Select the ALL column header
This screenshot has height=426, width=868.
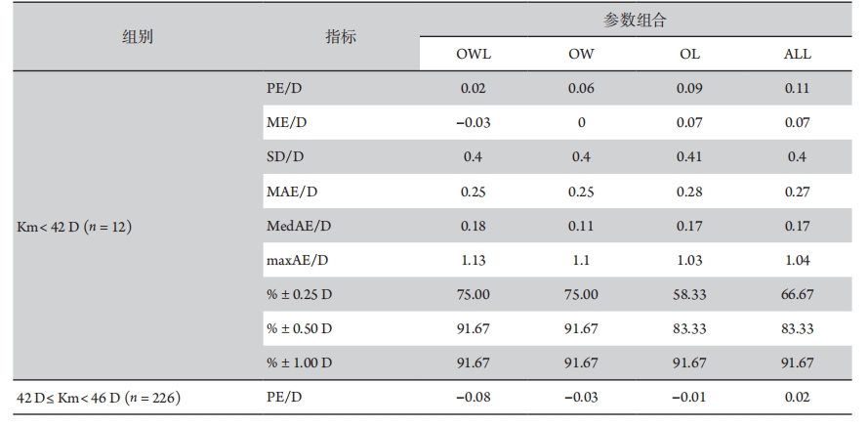pos(797,54)
